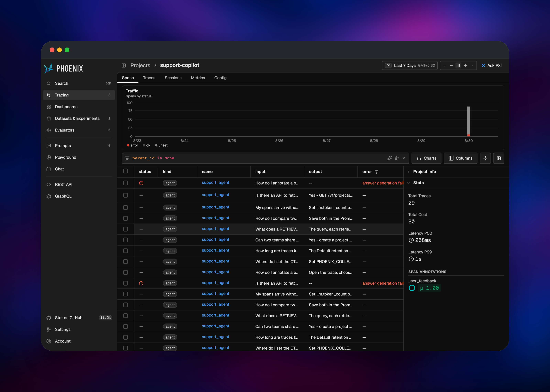Toggle the right details side panel
The image size is (550, 392).
click(x=499, y=158)
